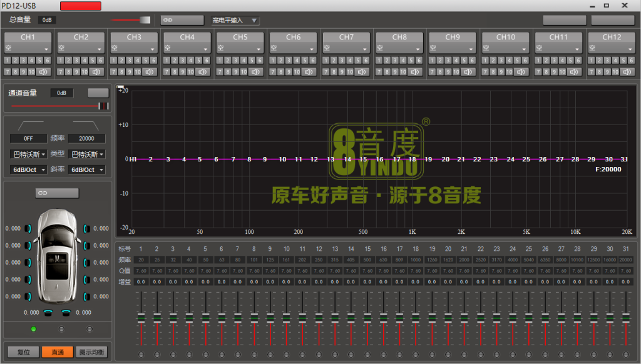
Task: Click the channel volume slider handle
Action: pyautogui.click(x=103, y=106)
